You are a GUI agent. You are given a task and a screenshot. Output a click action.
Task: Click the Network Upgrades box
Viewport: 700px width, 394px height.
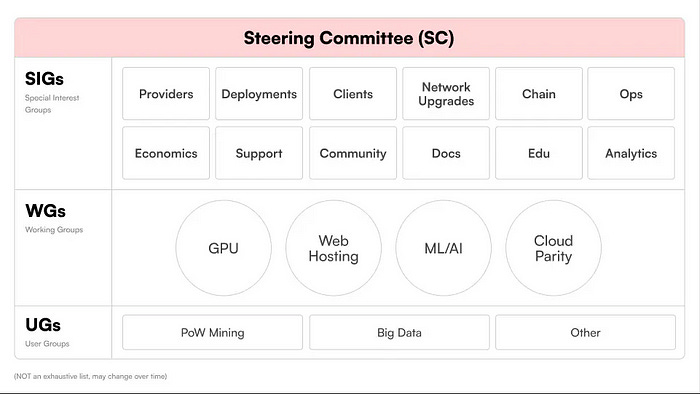pyautogui.click(x=446, y=94)
